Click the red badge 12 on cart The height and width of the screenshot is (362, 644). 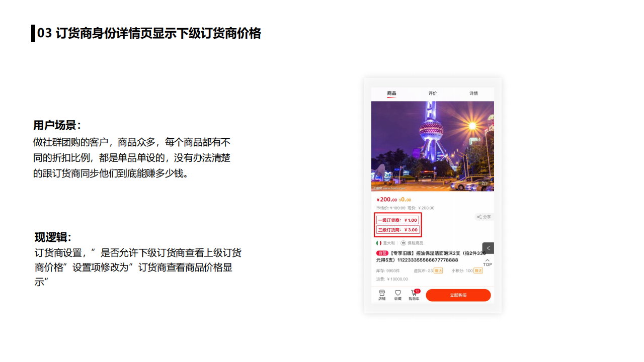click(417, 291)
